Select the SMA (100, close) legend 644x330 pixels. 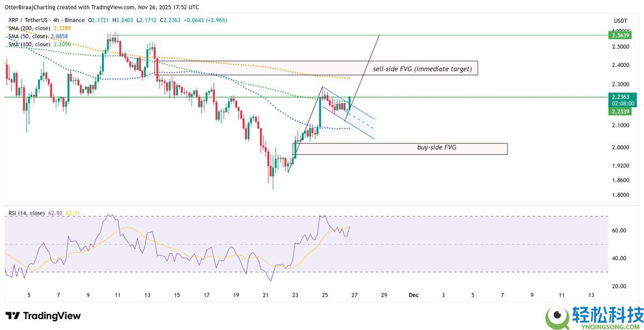tap(30, 44)
